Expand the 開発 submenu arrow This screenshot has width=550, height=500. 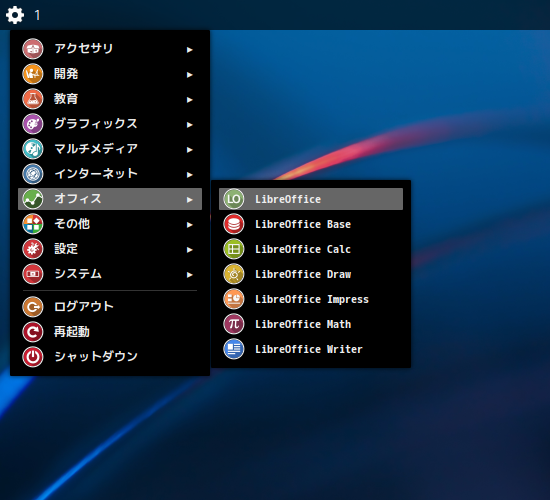189,75
